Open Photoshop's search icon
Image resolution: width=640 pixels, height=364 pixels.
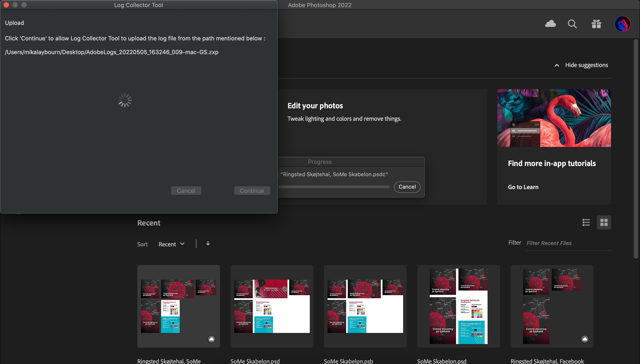572,24
